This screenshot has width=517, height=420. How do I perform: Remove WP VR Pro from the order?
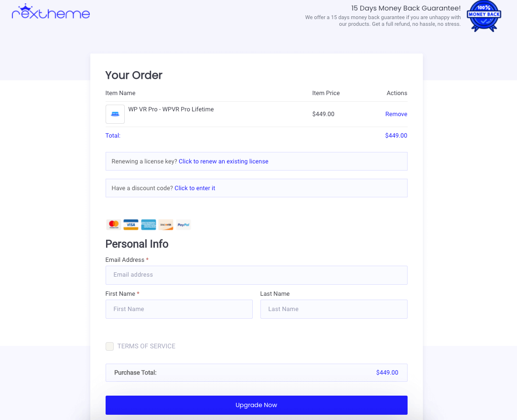point(396,114)
